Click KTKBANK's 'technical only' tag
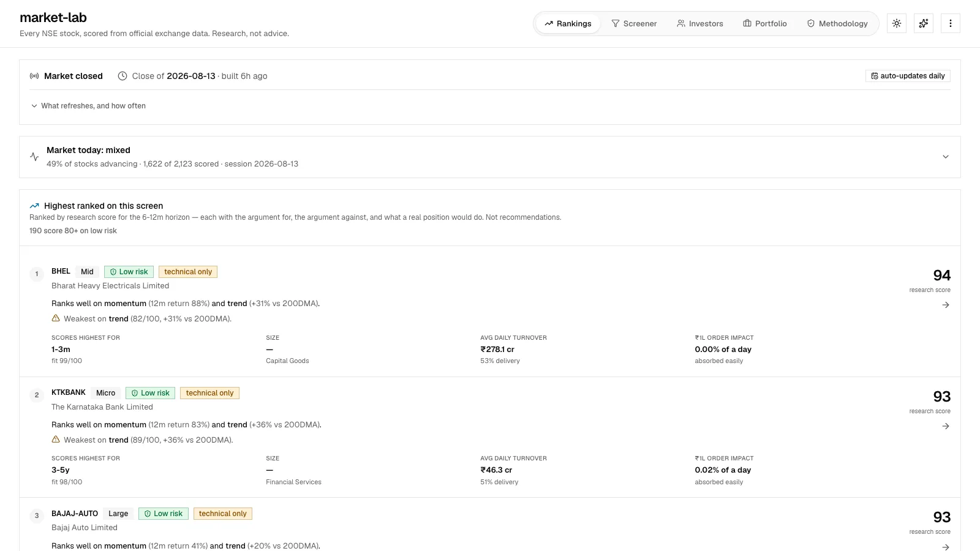The image size is (980, 551). [x=209, y=393]
